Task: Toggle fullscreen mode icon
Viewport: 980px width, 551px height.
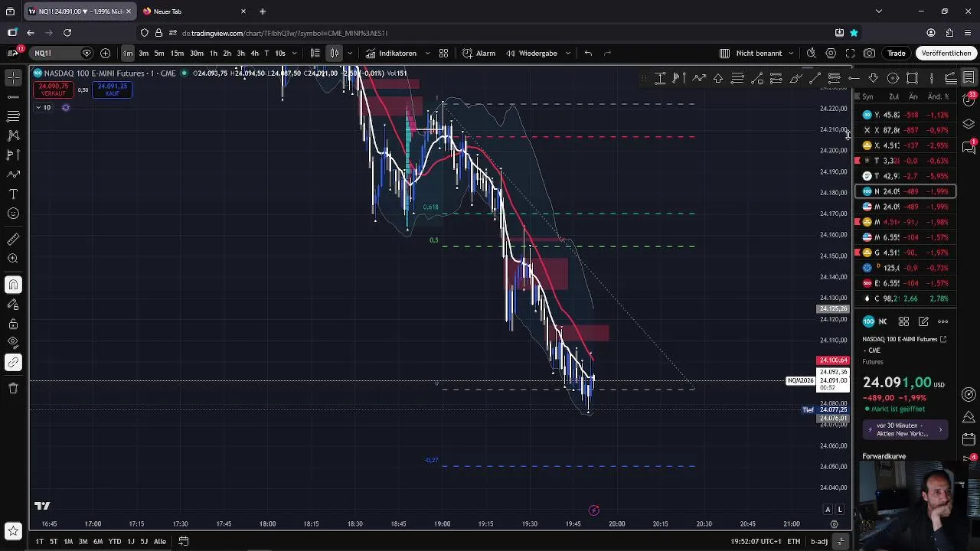Action: click(x=850, y=53)
